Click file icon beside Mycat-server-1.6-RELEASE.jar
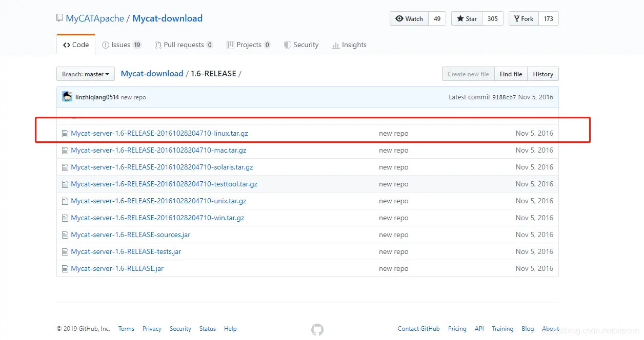This screenshot has height=340, width=644. tap(65, 269)
